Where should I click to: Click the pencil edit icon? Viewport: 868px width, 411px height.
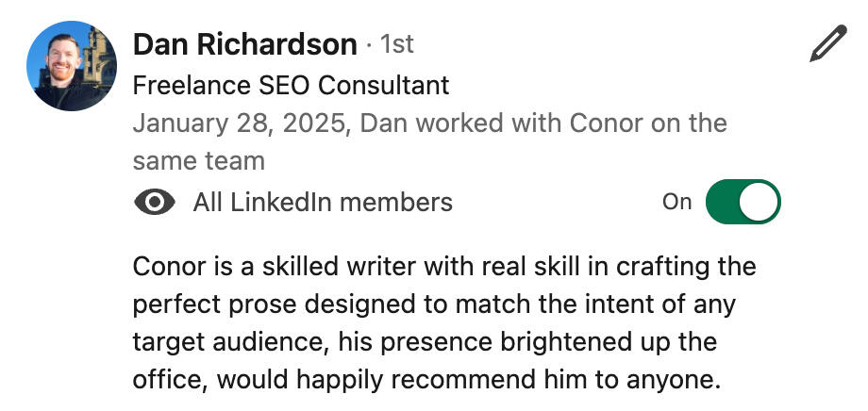tap(827, 44)
